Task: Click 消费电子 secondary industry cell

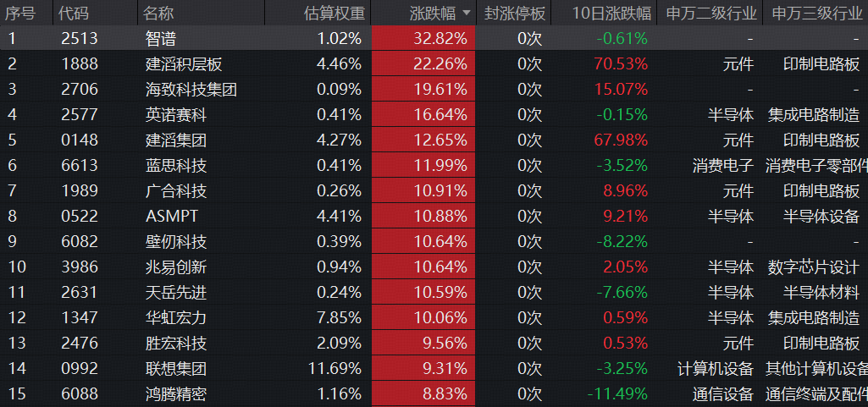Action: pyautogui.click(x=723, y=165)
